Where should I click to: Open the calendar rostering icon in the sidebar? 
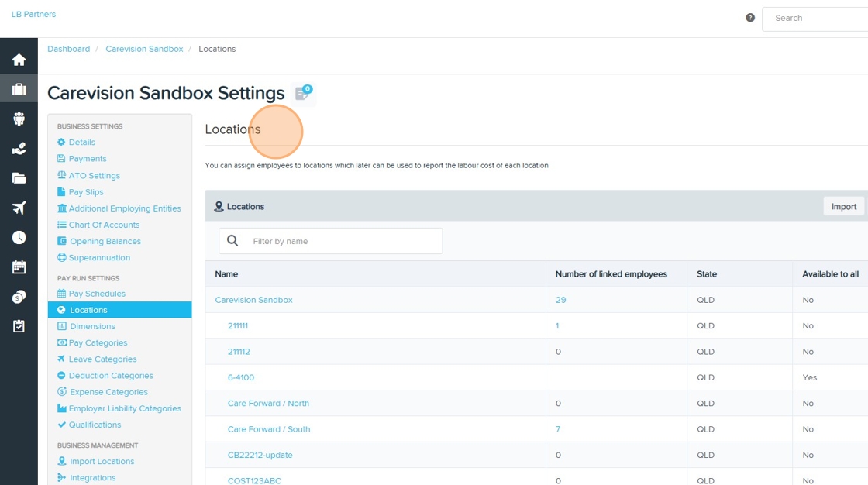(x=19, y=267)
